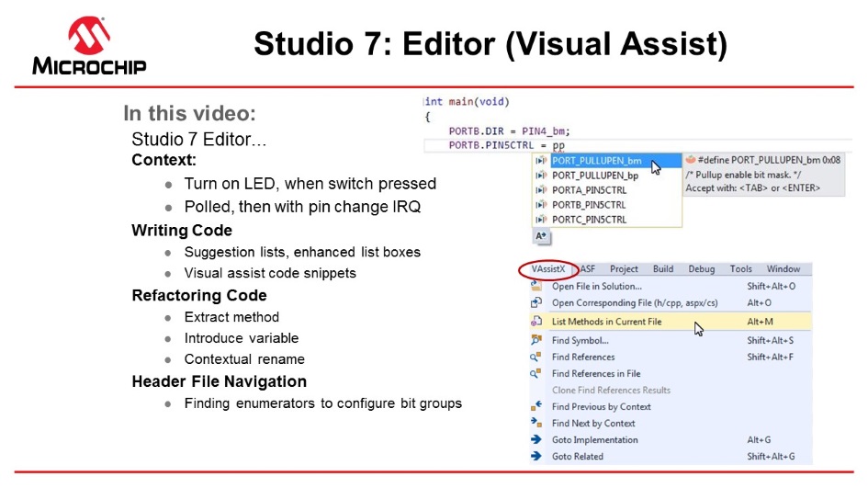
Task: Open the Build menu
Action: pyautogui.click(x=663, y=269)
